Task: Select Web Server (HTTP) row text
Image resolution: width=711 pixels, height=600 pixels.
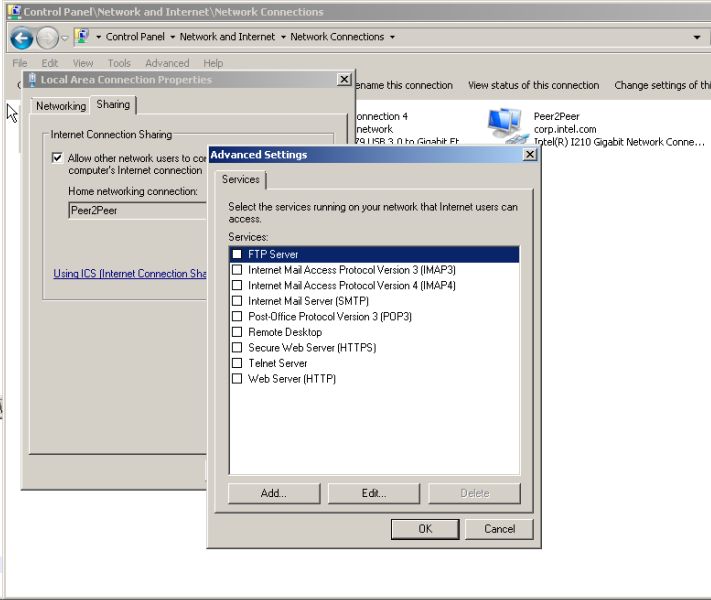Action: tap(292, 378)
